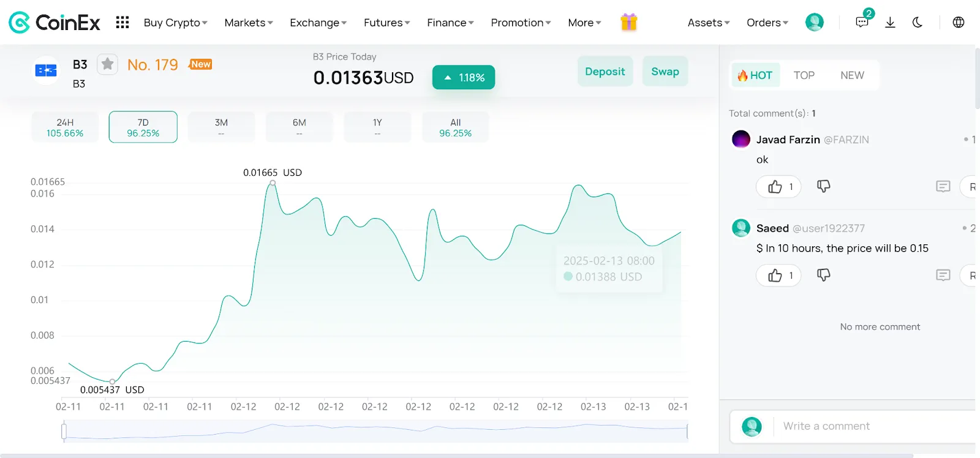Open replies on Javad Farzin's comment

943,186
